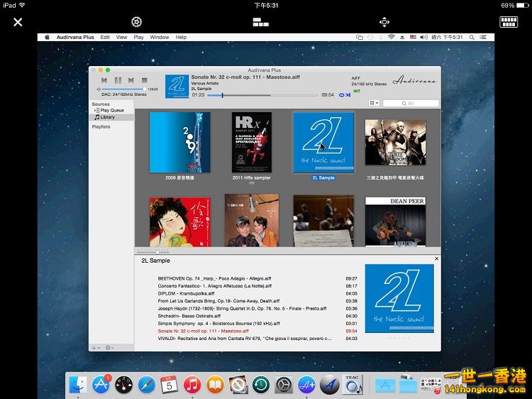This screenshot has height=399, width=532.
Task: Expand the Play Queue disclosure triangle
Action: point(95,110)
